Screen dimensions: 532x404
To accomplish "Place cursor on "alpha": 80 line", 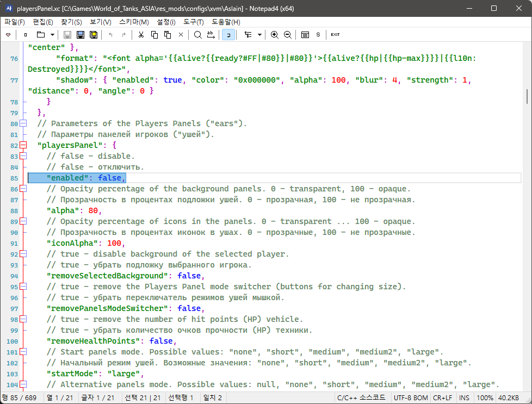I will pyautogui.click(x=75, y=210).
